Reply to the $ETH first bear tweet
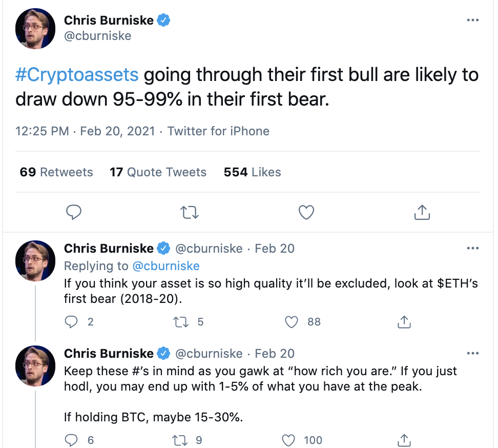Screen dimensions: 498x448 point(72,322)
